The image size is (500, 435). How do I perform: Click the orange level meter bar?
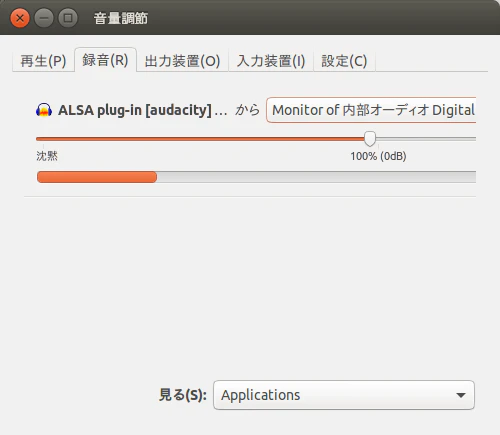click(x=97, y=177)
